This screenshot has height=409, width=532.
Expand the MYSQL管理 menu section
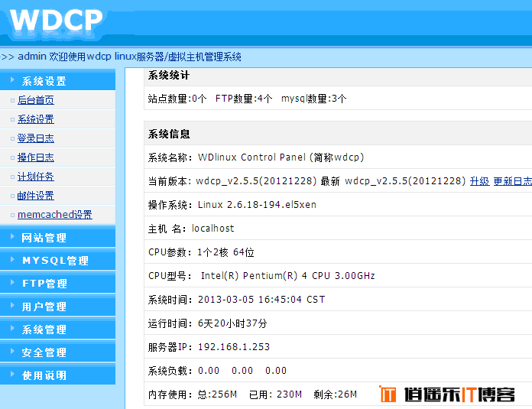pos(57,261)
